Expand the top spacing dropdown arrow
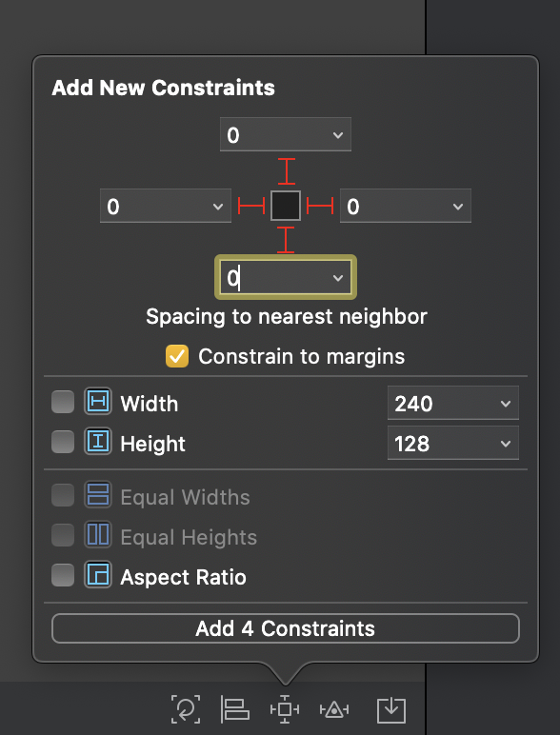This screenshot has height=735, width=560. 338,135
